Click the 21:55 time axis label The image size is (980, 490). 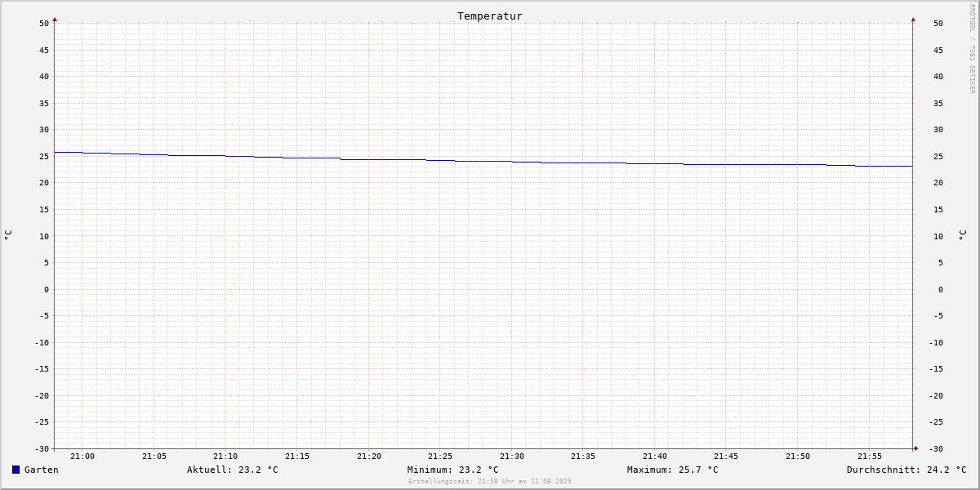coord(870,457)
